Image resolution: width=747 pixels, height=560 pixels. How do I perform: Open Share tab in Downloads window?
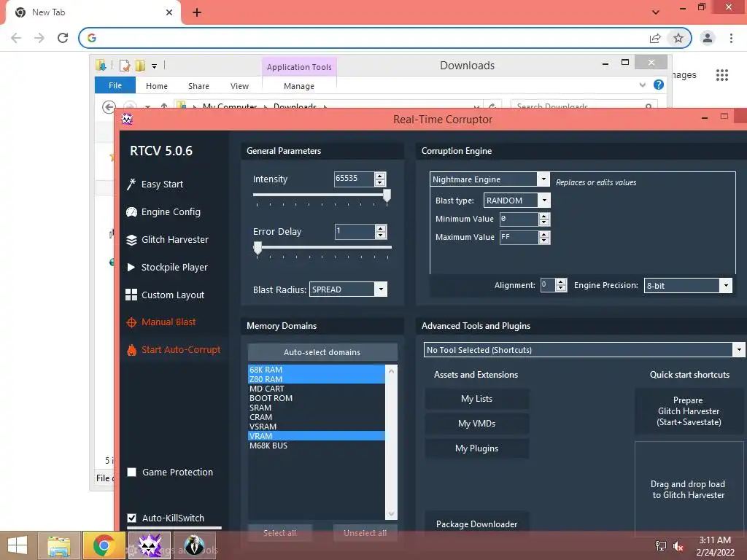198,86
